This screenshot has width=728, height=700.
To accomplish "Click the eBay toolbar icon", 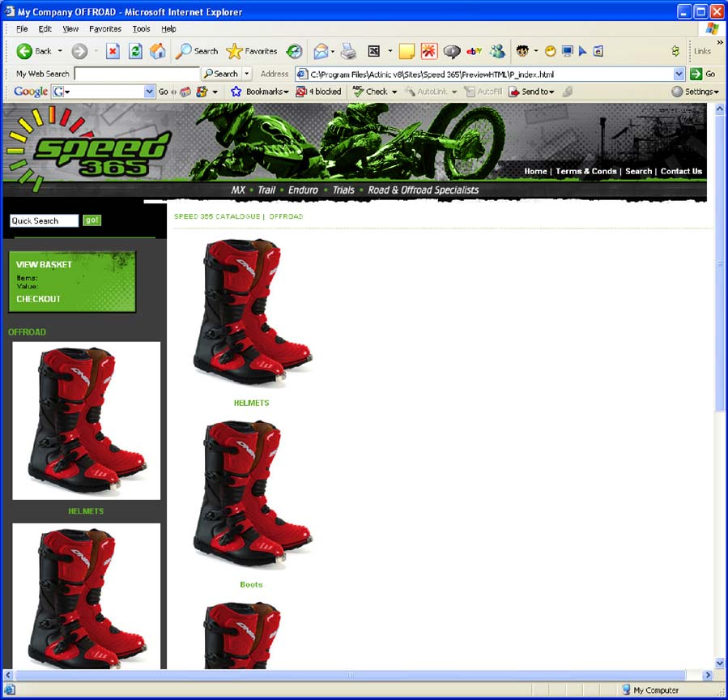I will point(475,51).
